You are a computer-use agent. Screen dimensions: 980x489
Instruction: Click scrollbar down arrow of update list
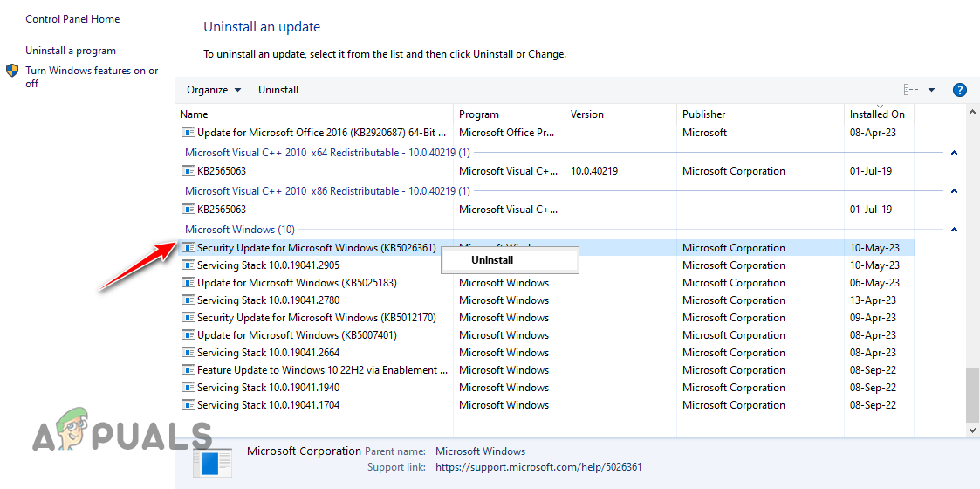point(972,430)
